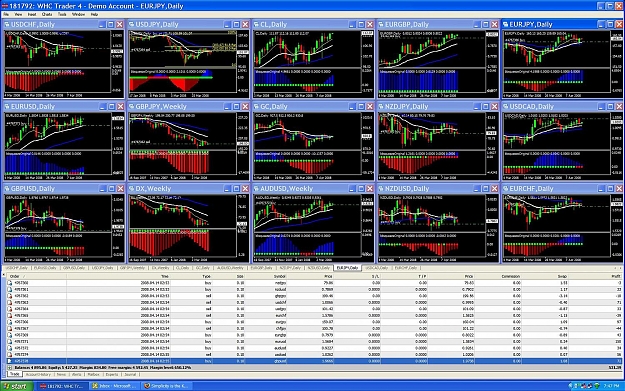Open the Journal terminal tab
Image resolution: width=625 pixels, height=391 pixels.
130,375
